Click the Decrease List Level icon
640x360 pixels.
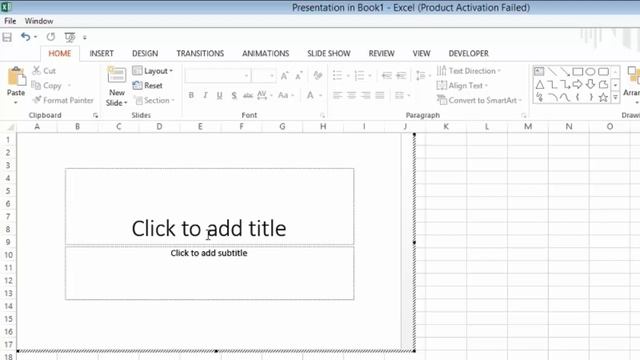[x=386, y=76]
